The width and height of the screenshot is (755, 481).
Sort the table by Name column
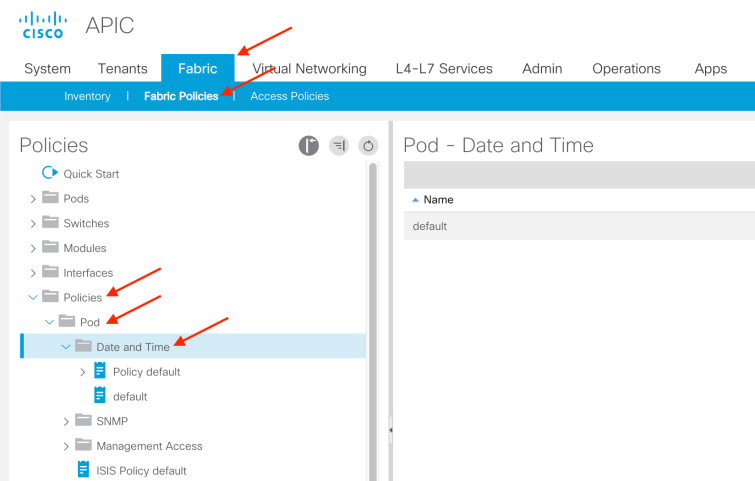[438, 200]
